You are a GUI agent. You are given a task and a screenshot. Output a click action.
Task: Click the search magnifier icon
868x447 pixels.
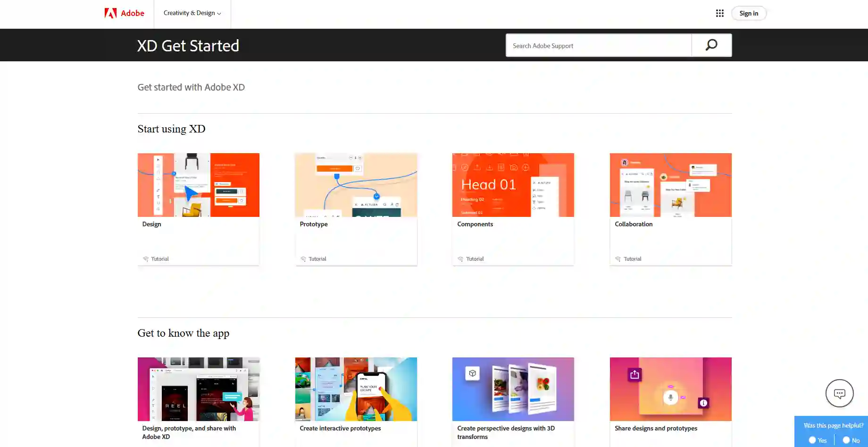click(711, 45)
